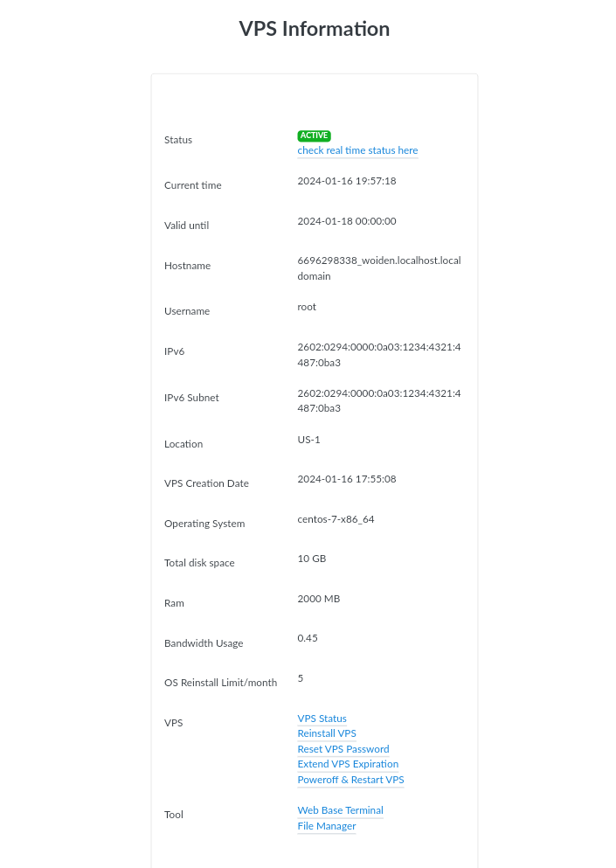Image resolution: width=616 pixels, height=868 pixels.
Task: Click the US-1 location value
Action: [x=308, y=440]
